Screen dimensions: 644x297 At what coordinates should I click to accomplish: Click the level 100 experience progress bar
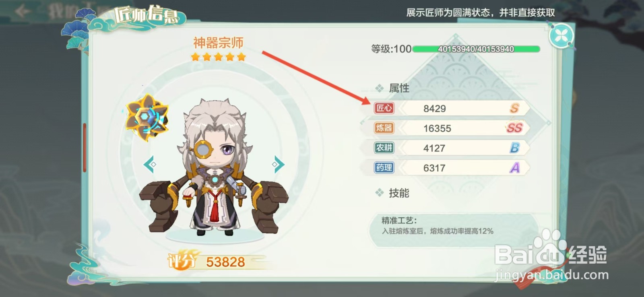(476, 49)
